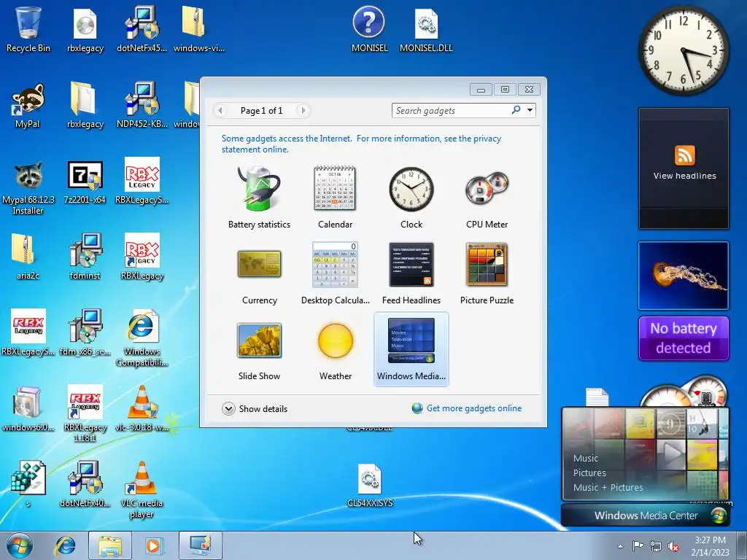Open Pictures in Media Center gadget

pyautogui.click(x=589, y=472)
